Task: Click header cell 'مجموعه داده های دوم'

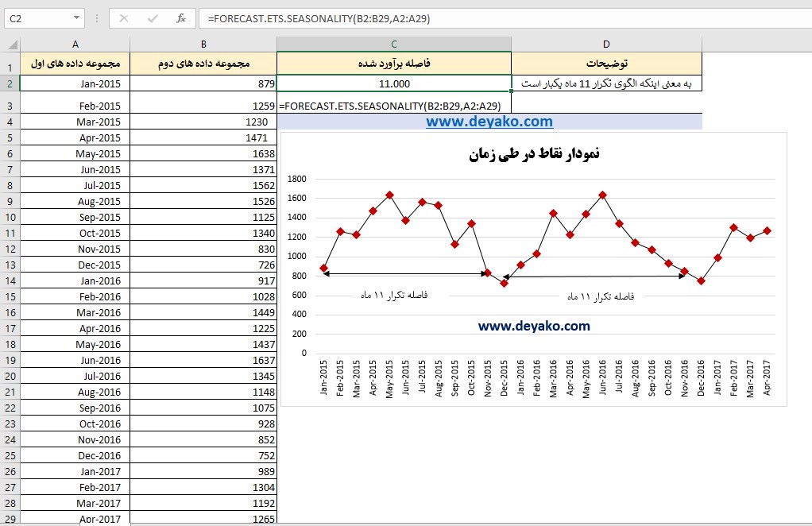Action: pos(203,64)
